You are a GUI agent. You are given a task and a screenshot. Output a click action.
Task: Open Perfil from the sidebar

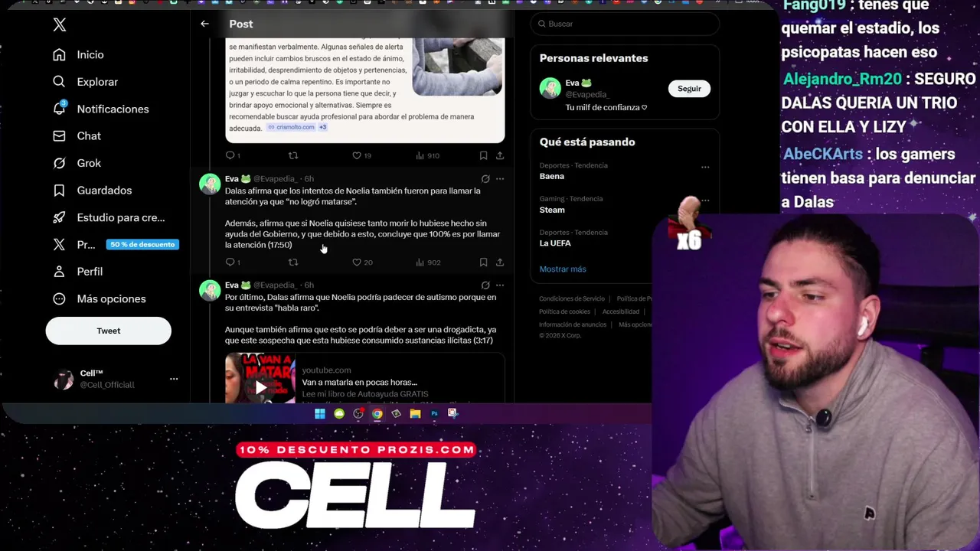point(77,272)
